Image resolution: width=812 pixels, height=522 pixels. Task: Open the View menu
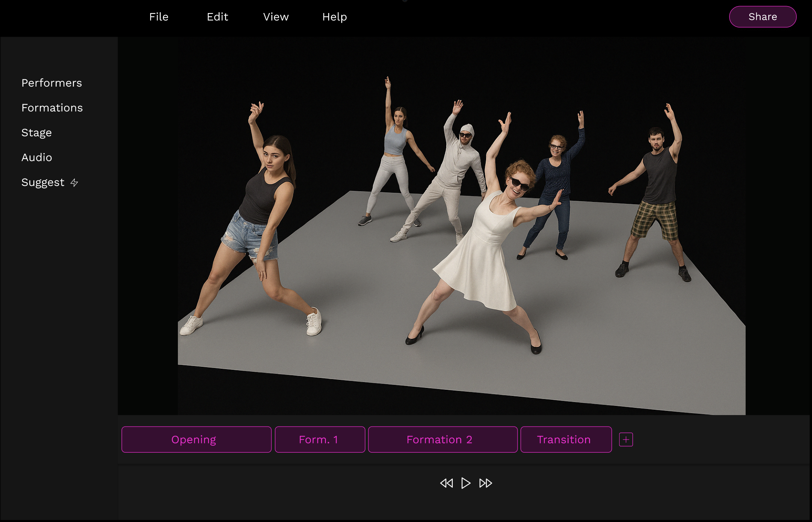pos(276,17)
